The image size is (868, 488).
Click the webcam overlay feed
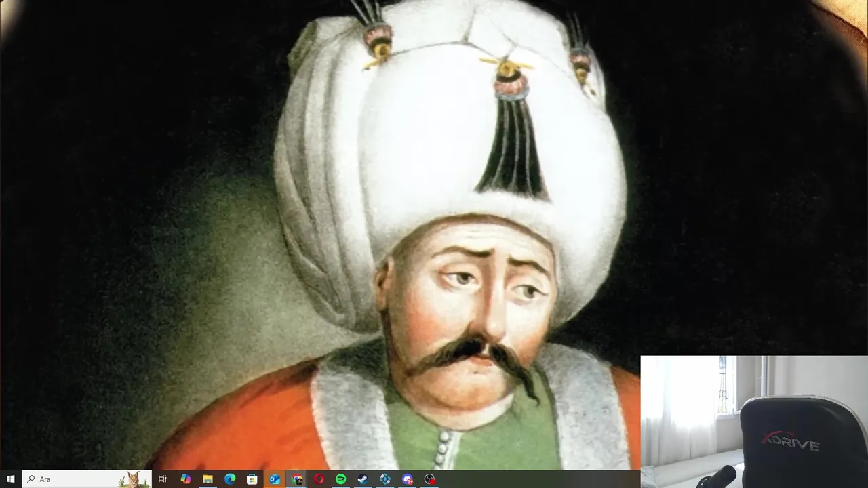click(x=754, y=422)
